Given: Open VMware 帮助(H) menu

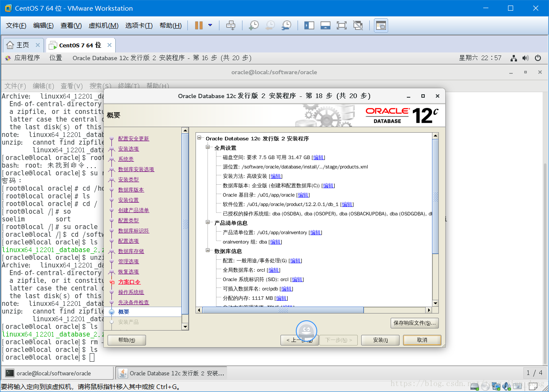Looking at the screenshot, I should pos(170,26).
